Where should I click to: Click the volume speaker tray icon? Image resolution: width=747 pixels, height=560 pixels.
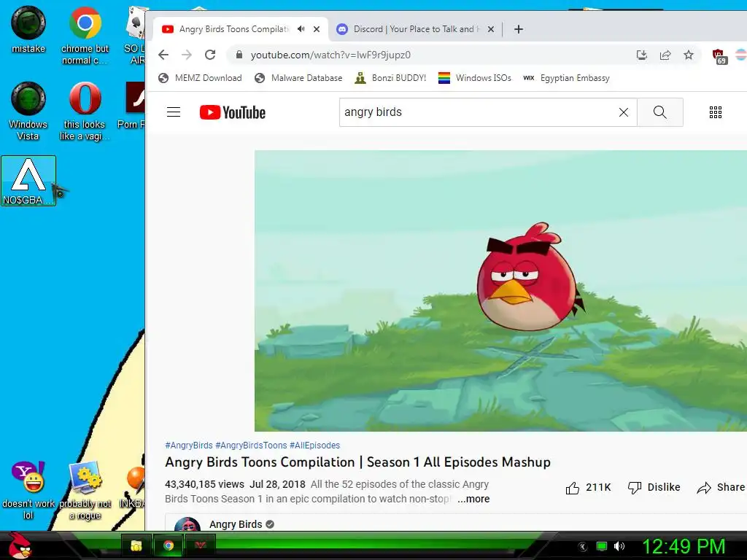click(619, 546)
